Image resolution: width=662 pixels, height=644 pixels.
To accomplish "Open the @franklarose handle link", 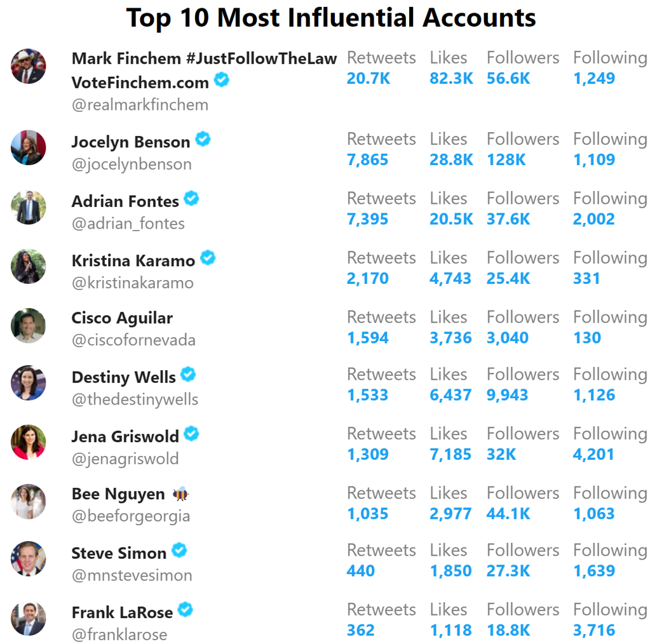I will pyautogui.click(x=119, y=634).
